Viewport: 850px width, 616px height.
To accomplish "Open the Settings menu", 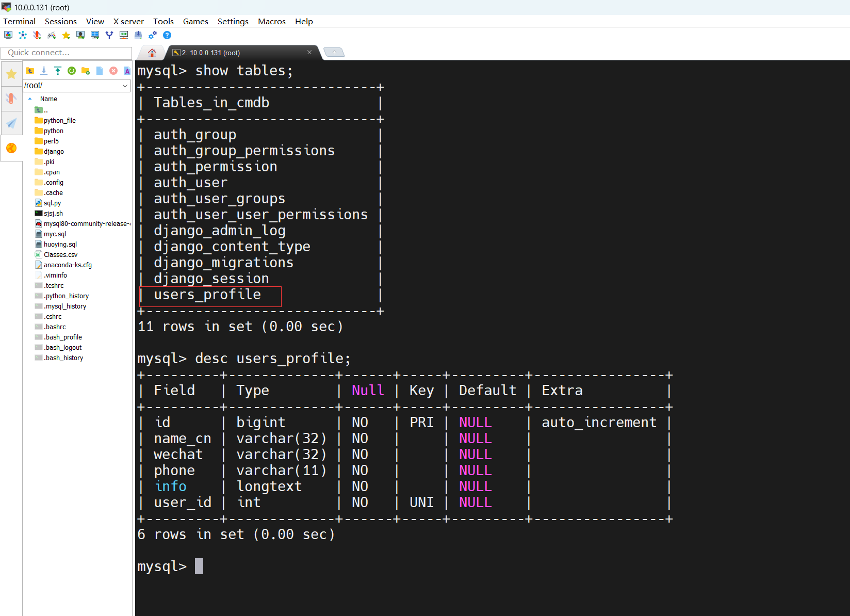I will pos(233,21).
